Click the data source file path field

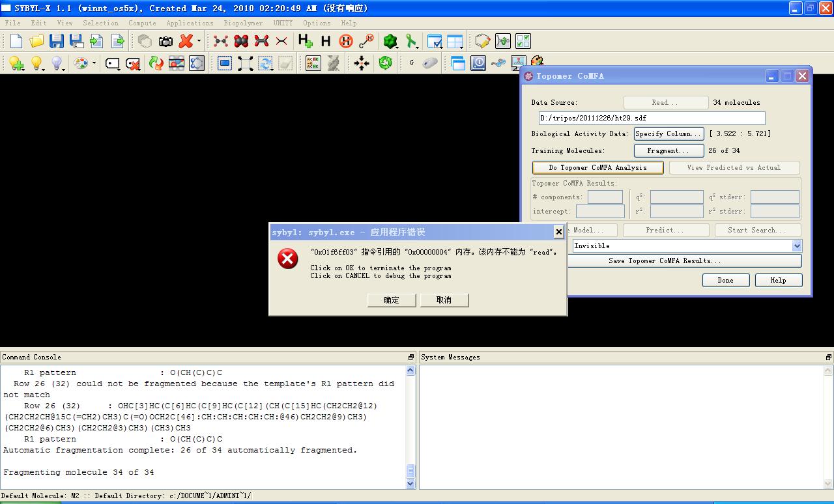pos(652,119)
